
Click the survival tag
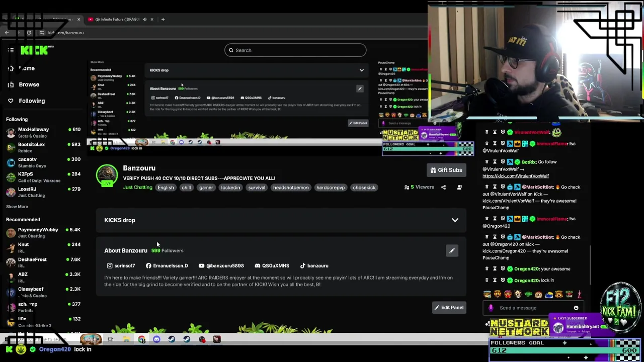point(257,188)
